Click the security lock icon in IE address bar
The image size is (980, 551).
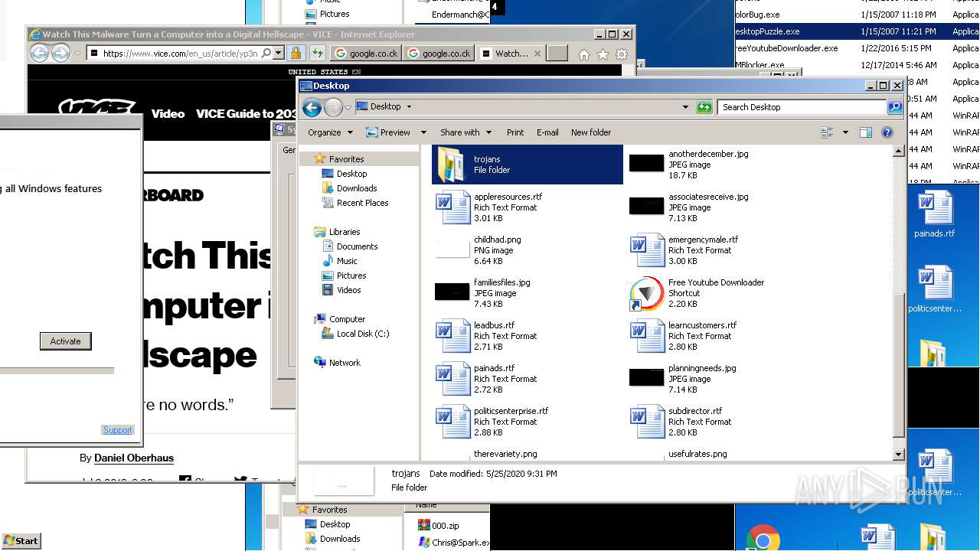click(x=296, y=54)
